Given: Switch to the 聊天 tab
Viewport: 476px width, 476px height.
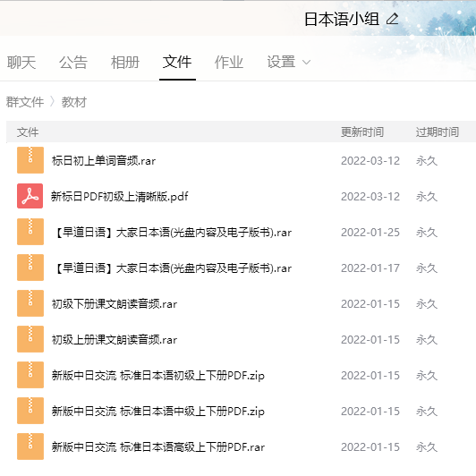Looking at the screenshot, I should click(21, 63).
